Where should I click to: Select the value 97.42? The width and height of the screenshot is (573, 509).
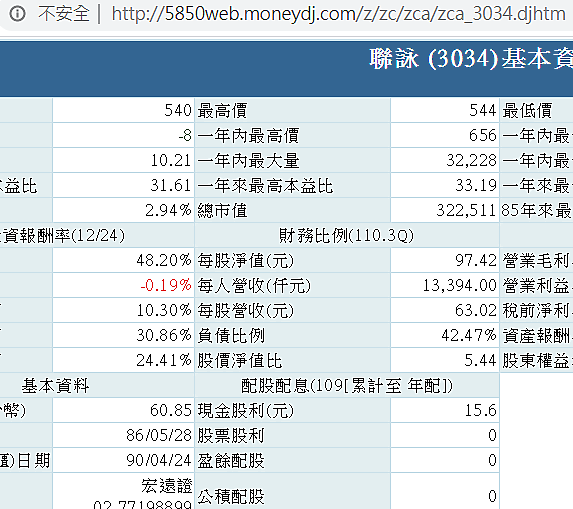pos(476,261)
